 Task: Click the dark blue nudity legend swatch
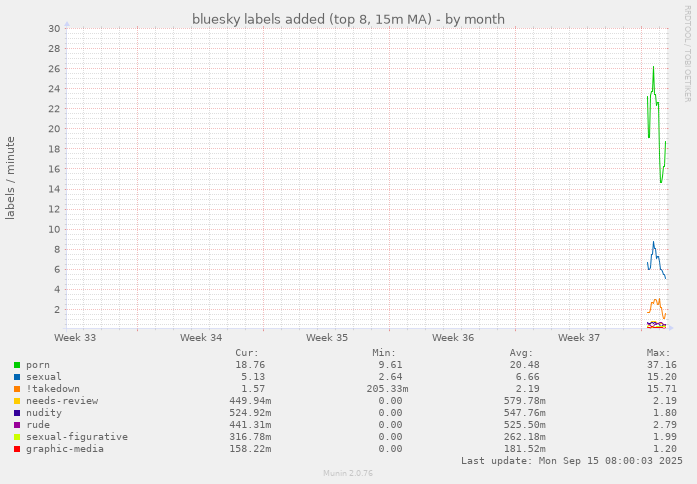pos(17,413)
